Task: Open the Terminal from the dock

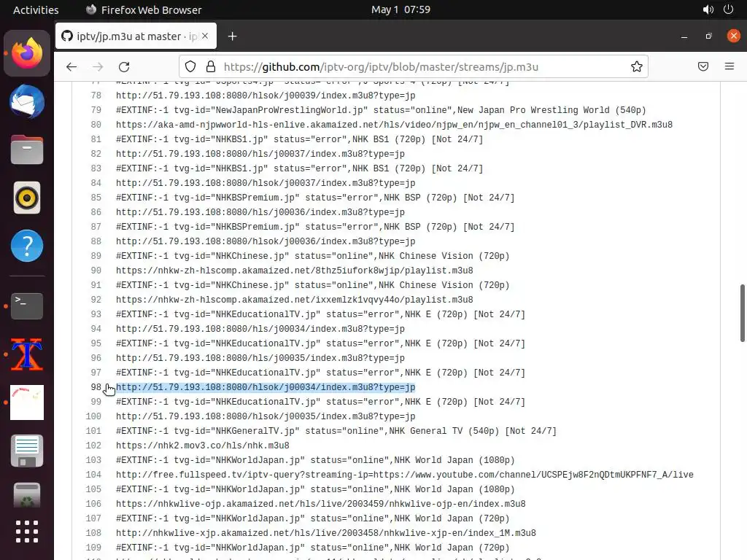Action: click(x=27, y=306)
